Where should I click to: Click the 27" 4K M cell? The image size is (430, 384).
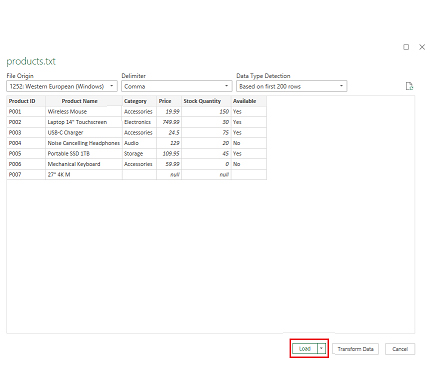tap(84, 174)
